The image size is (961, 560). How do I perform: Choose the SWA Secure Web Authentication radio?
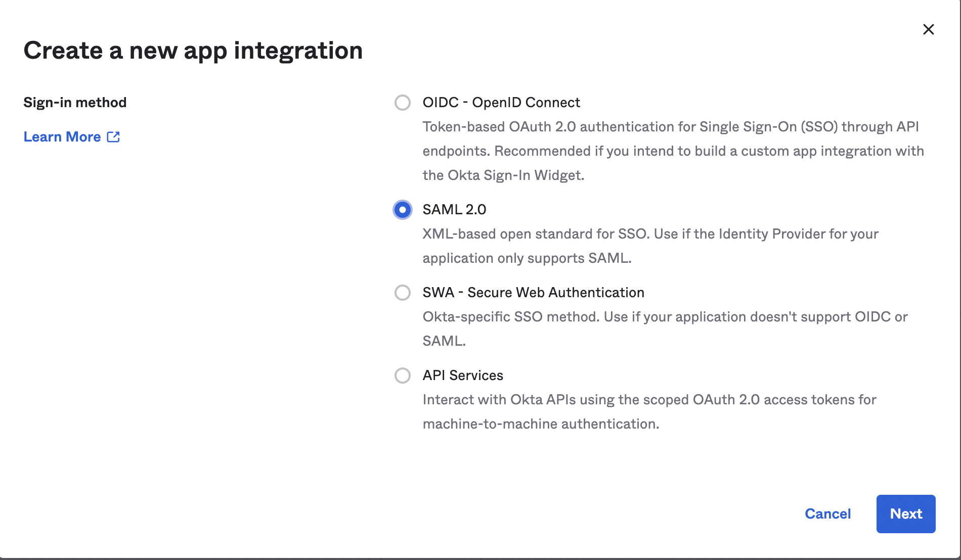[403, 293]
